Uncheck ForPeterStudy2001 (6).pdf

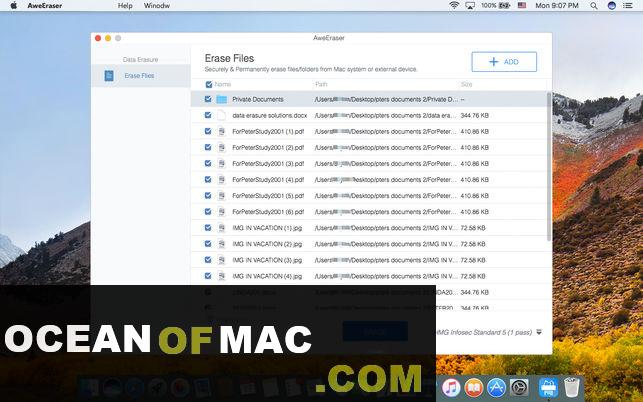point(208,212)
